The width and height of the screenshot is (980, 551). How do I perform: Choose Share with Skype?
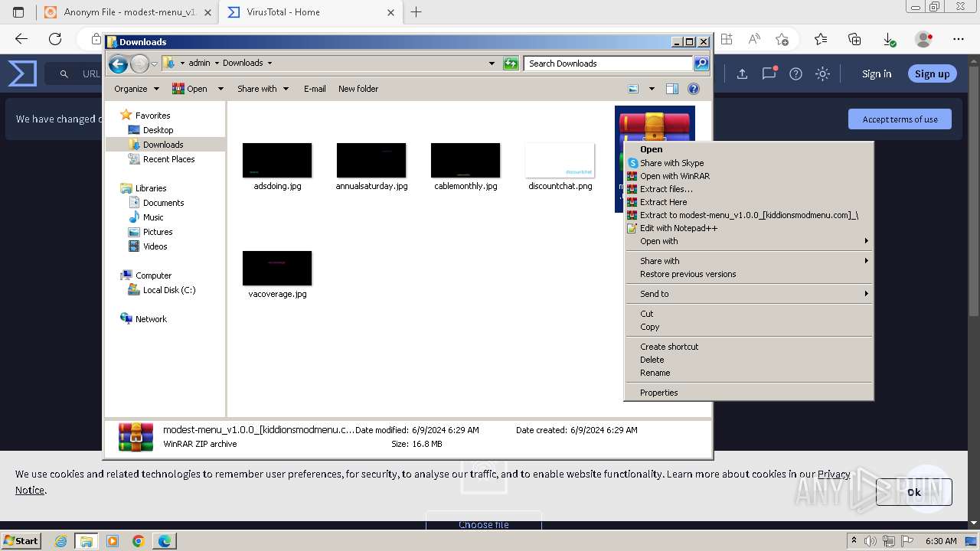[749, 163]
